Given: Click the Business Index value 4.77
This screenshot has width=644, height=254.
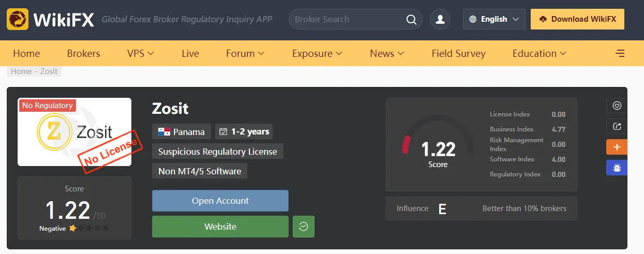Looking at the screenshot, I should click(559, 129).
